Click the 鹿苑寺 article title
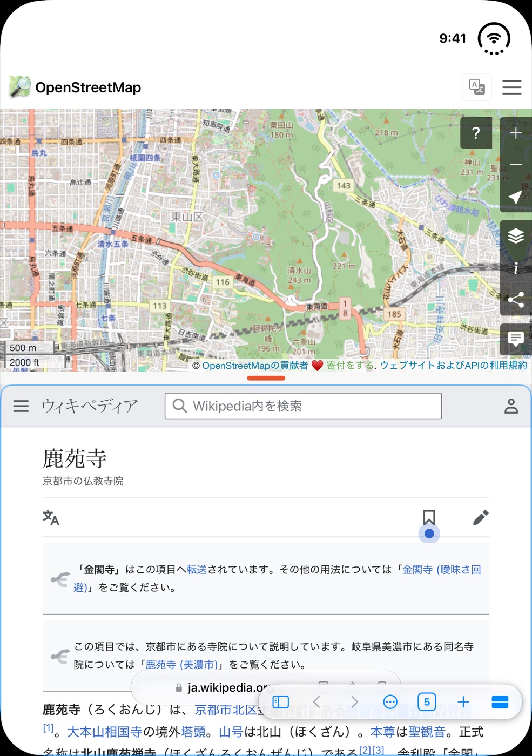This screenshot has height=756, width=532. tap(75, 458)
